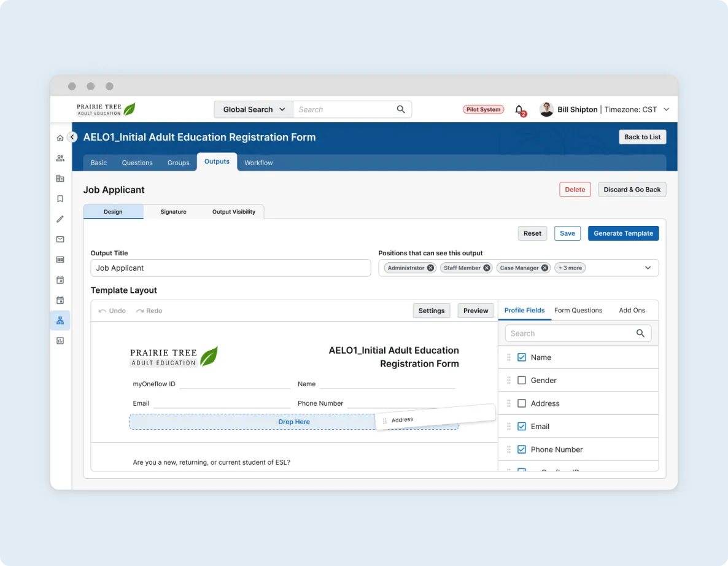
Task: Open the bookmark icon in sidebar
Action: (60, 199)
